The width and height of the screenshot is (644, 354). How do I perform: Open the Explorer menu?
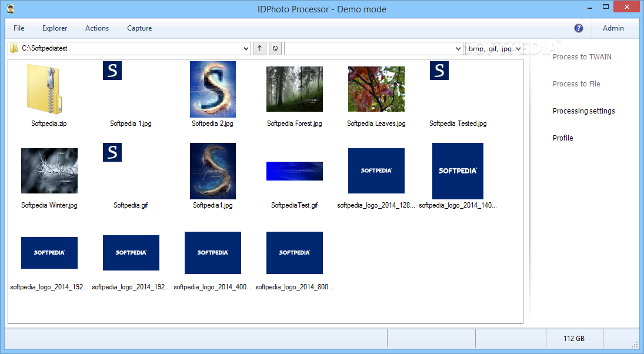tap(55, 28)
